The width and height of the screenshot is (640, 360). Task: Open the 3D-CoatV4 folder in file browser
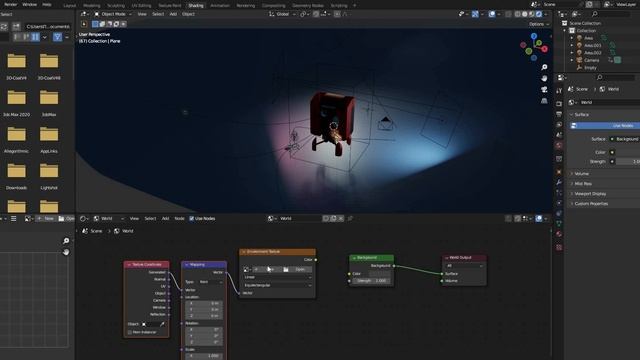[16, 66]
